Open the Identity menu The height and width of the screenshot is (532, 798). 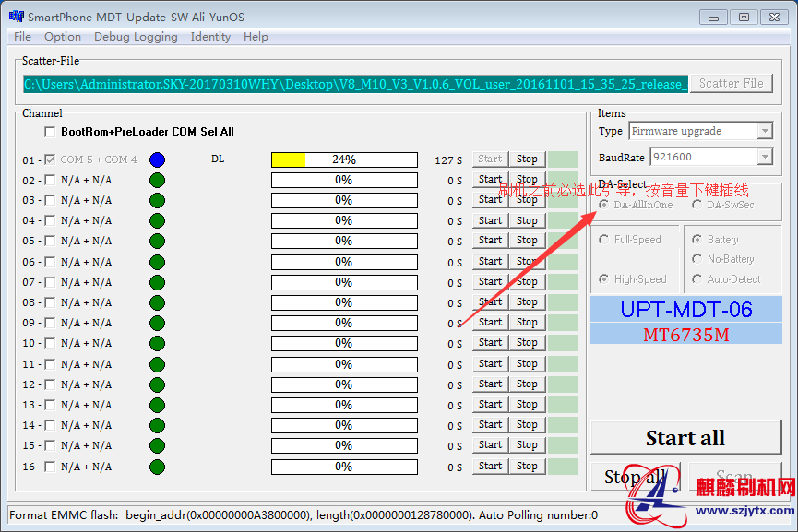(x=210, y=37)
